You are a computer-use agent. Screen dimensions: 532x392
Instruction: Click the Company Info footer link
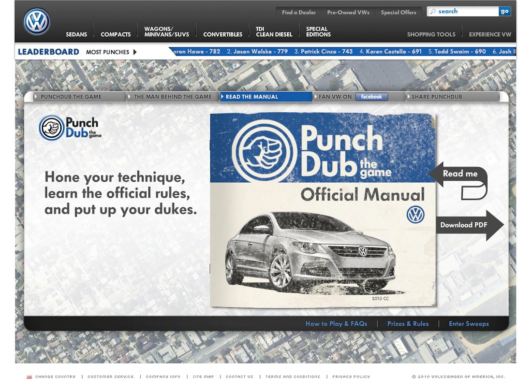(x=163, y=377)
